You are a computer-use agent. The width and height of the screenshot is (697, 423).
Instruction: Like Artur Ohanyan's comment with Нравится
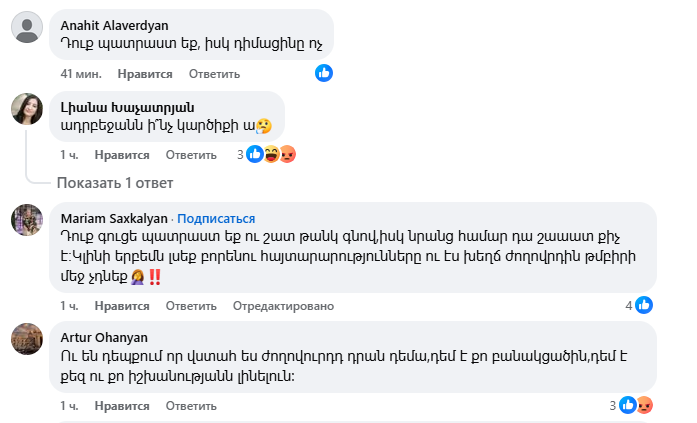click(x=122, y=406)
